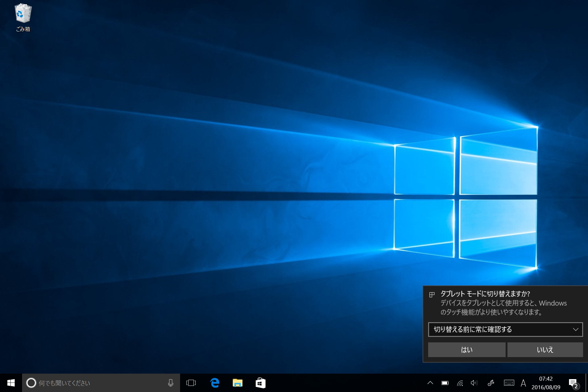Click はい to switch to tablet mode
Screen dimensions: 588x392
point(466,350)
